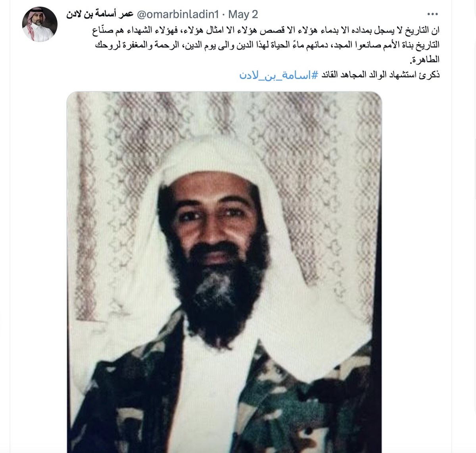476x453 pixels.
Task: Click the @omarbinladin1 handle
Action: pyautogui.click(x=178, y=15)
